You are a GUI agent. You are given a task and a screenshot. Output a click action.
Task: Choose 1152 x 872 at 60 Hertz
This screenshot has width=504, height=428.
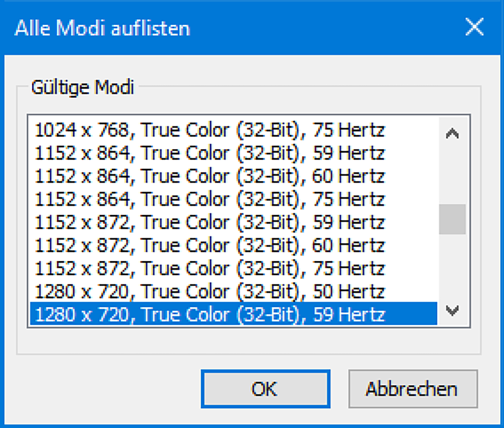click(210, 246)
